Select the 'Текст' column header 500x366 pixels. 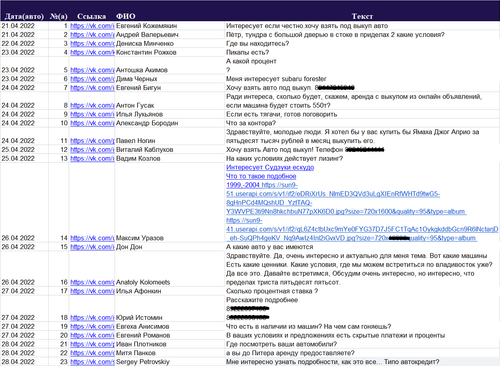tap(362, 16)
